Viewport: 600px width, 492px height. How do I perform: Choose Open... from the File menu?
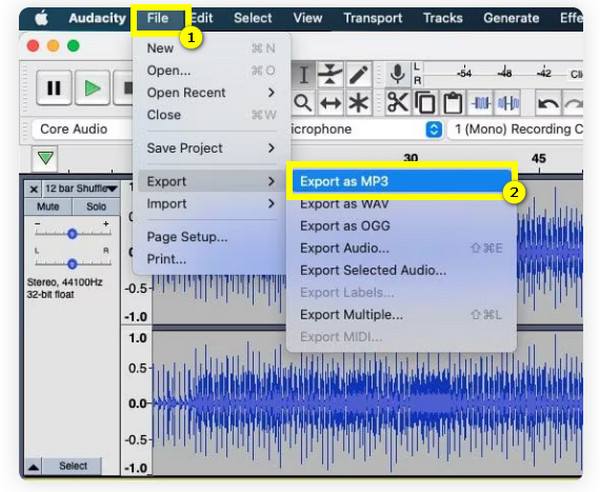(x=211, y=70)
